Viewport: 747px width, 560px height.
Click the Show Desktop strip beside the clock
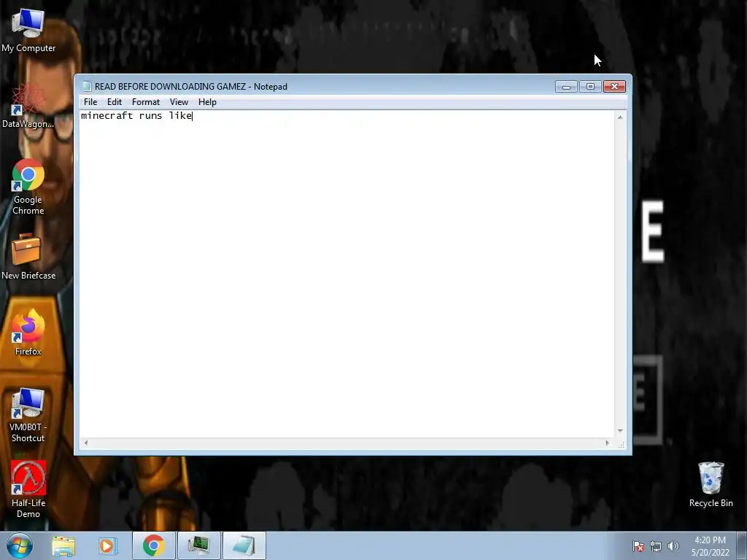click(741, 545)
